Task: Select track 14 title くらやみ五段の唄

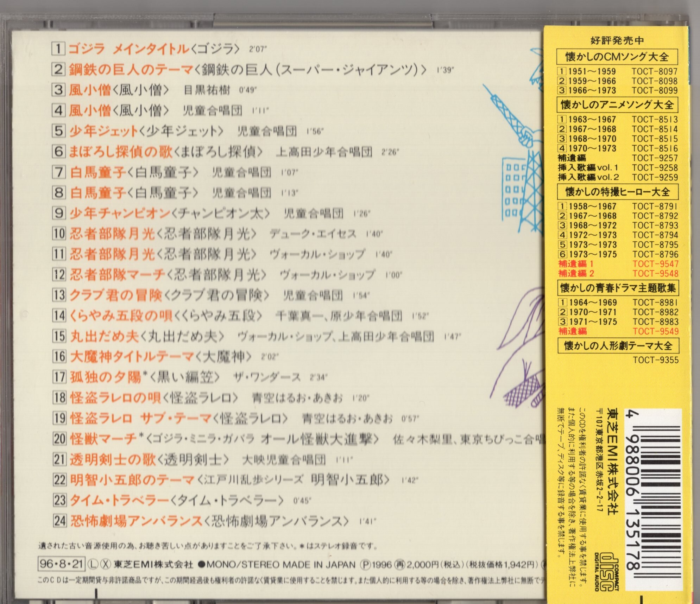Action: 121,316
